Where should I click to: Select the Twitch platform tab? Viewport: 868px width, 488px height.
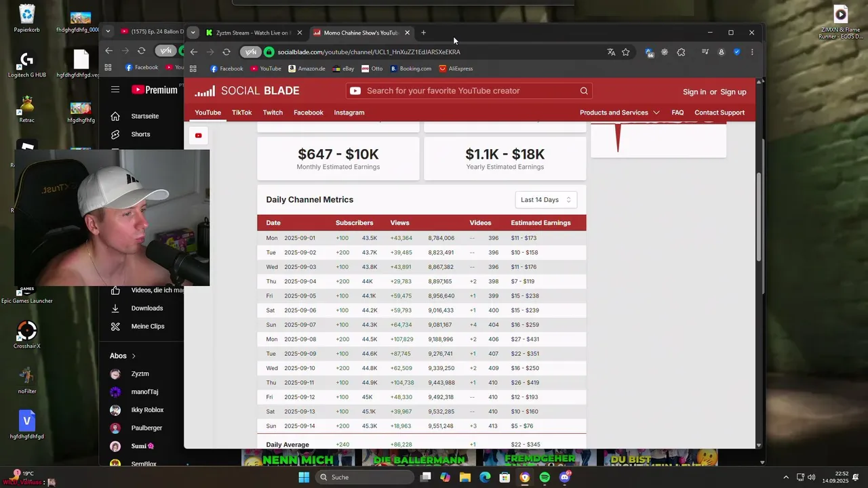click(273, 113)
